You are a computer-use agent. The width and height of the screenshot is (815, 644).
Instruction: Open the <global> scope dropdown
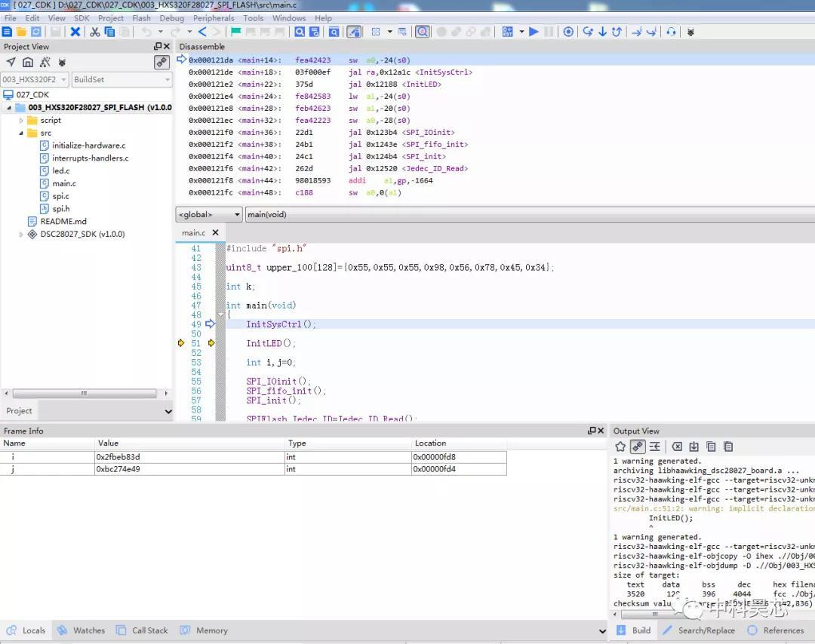(208, 214)
